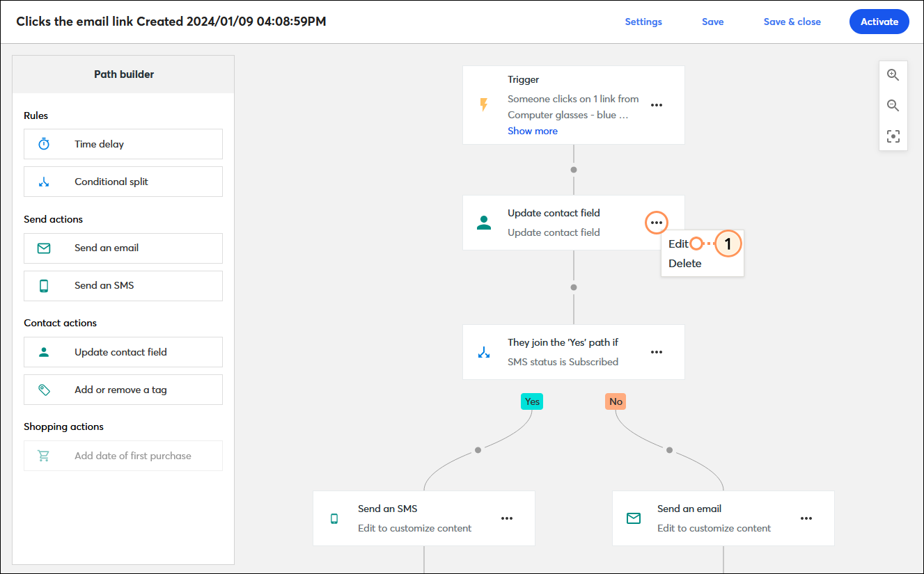924x574 pixels.
Task: Open the Trigger step's three-dot menu
Action: pyautogui.click(x=657, y=105)
